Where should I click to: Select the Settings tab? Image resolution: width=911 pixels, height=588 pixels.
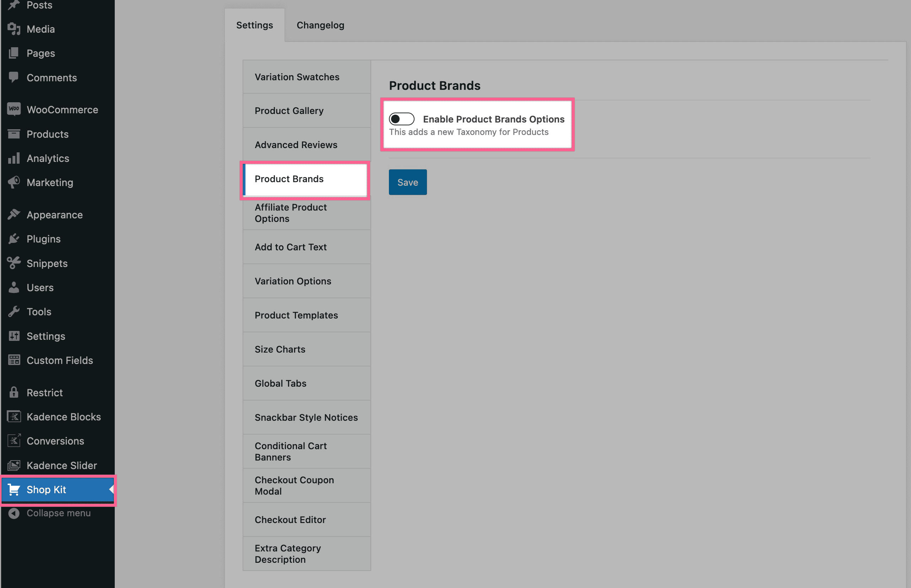(254, 25)
